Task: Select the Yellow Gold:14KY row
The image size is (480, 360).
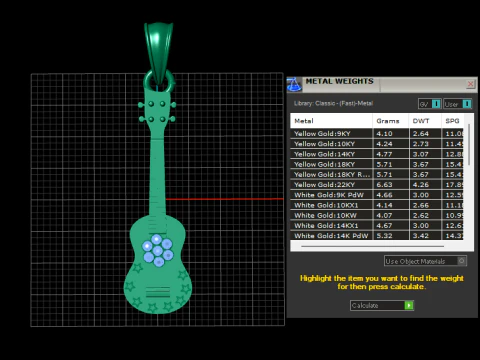Action: (x=377, y=154)
